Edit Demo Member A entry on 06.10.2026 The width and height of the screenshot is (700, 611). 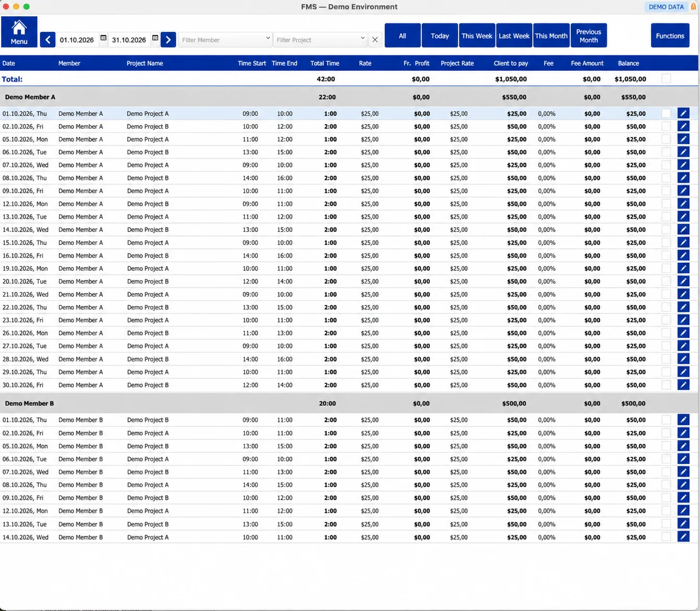[683, 152]
